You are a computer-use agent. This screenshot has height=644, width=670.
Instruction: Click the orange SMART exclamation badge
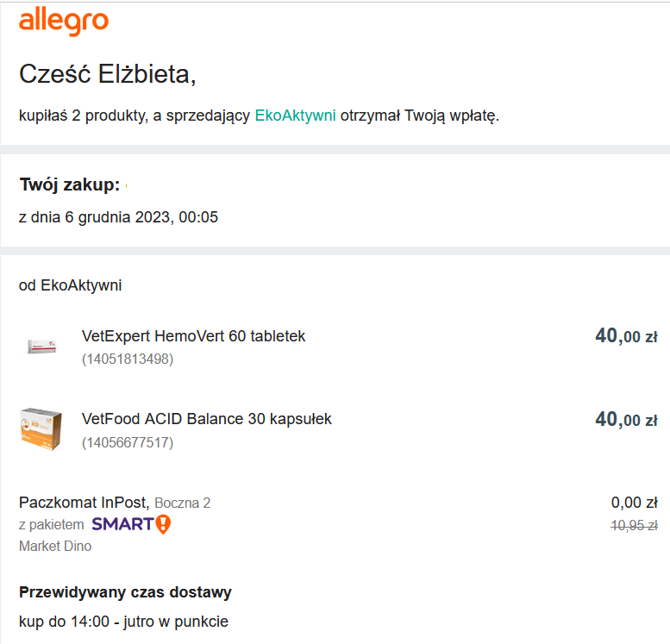tap(163, 524)
